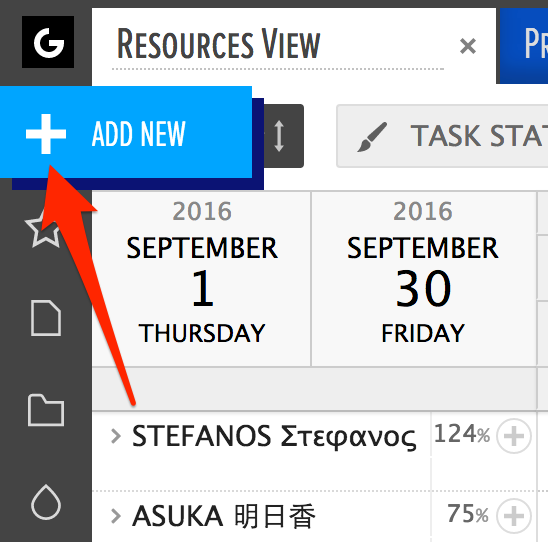The image size is (548, 542).
Task: Click the G logo icon
Action: [x=48, y=42]
